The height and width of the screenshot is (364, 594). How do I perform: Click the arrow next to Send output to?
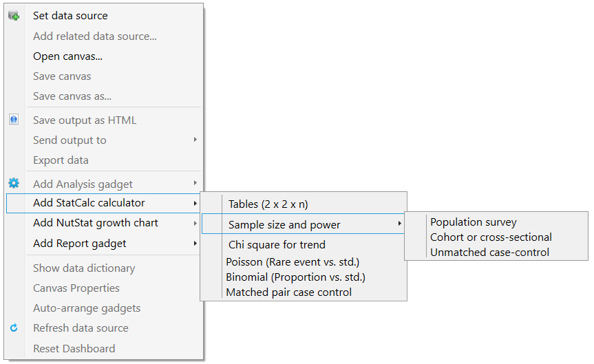(x=195, y=140)
